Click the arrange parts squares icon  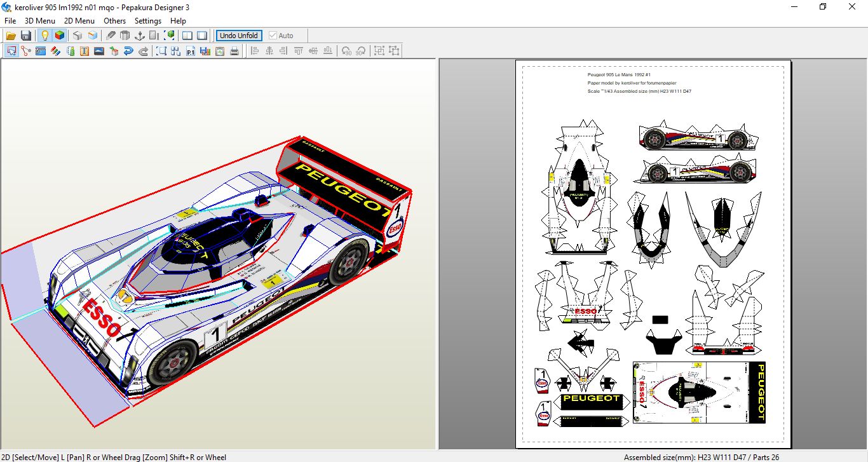pos(176,51)
